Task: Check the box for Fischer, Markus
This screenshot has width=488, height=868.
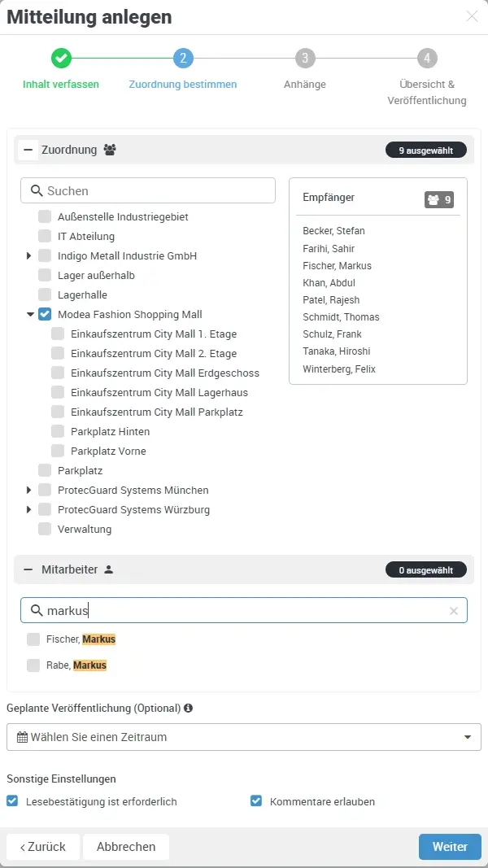Action: click(33, 639)
